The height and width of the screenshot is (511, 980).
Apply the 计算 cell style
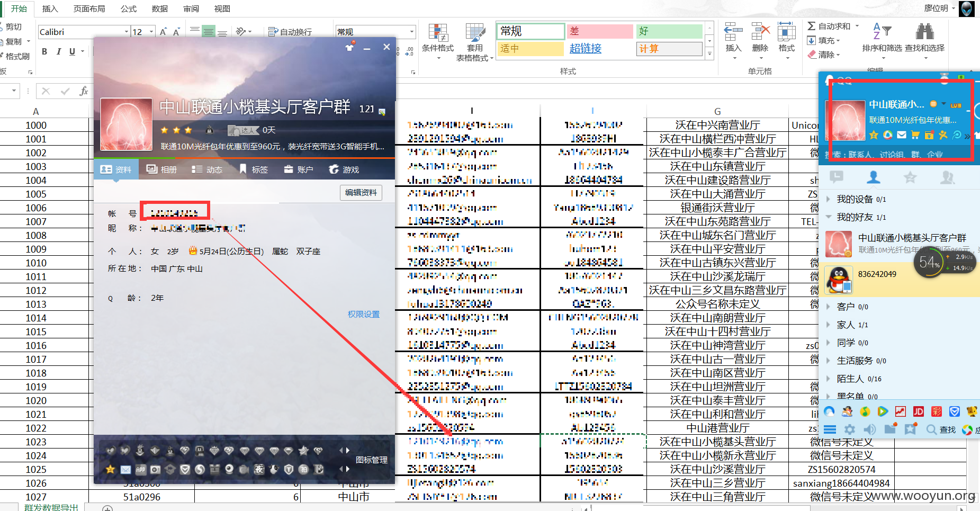[x=669, y=49]
